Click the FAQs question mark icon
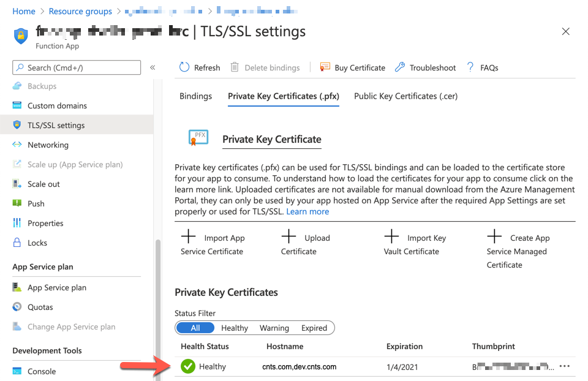 (x=470, y=67)
